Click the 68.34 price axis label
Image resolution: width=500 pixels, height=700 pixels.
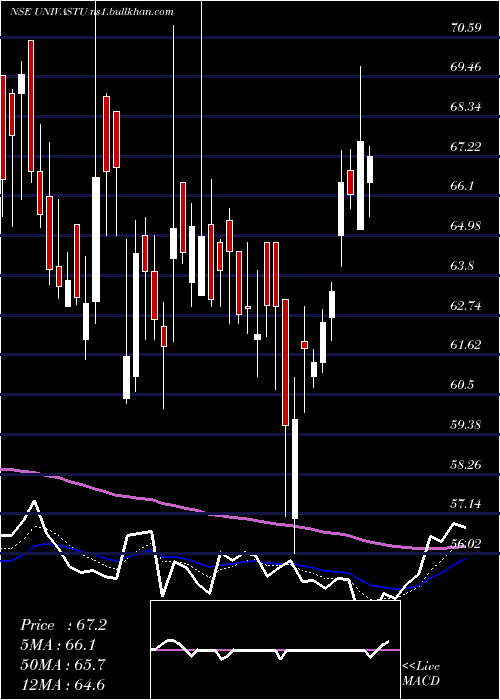point(466,107)
